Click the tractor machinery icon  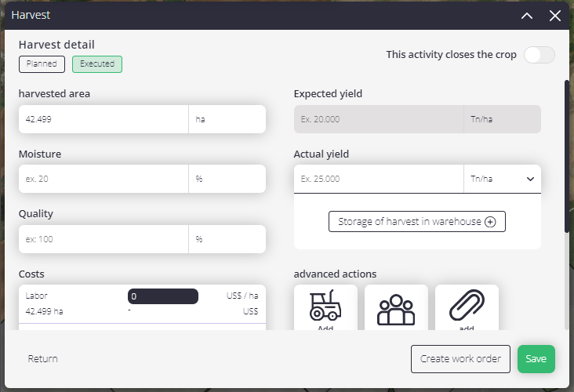pos(325,305)
